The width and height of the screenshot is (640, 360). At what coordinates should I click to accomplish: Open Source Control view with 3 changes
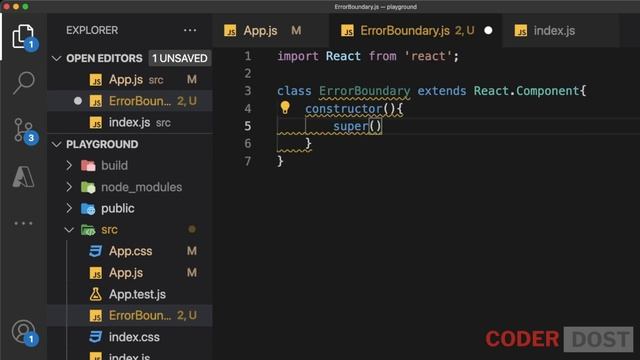(24, 131)
